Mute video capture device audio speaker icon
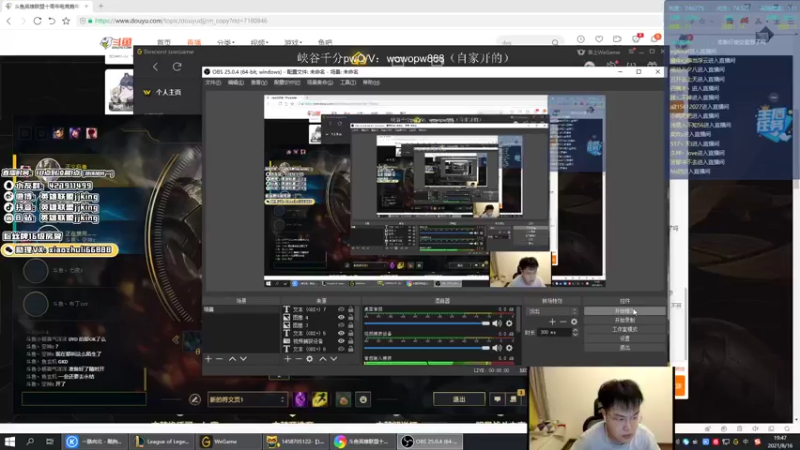 coord(497,347)
